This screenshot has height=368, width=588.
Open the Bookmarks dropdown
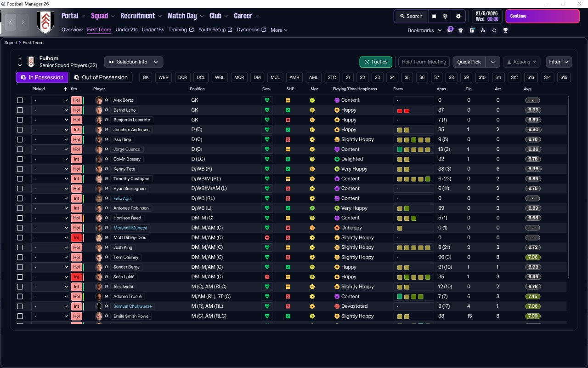click(x=424, y=30)
